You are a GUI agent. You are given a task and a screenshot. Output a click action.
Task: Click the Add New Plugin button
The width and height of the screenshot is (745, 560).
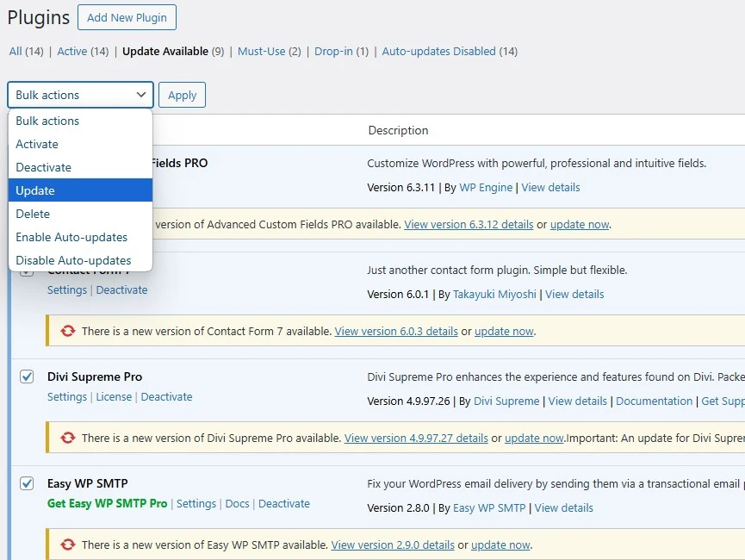tap(127, 16)
